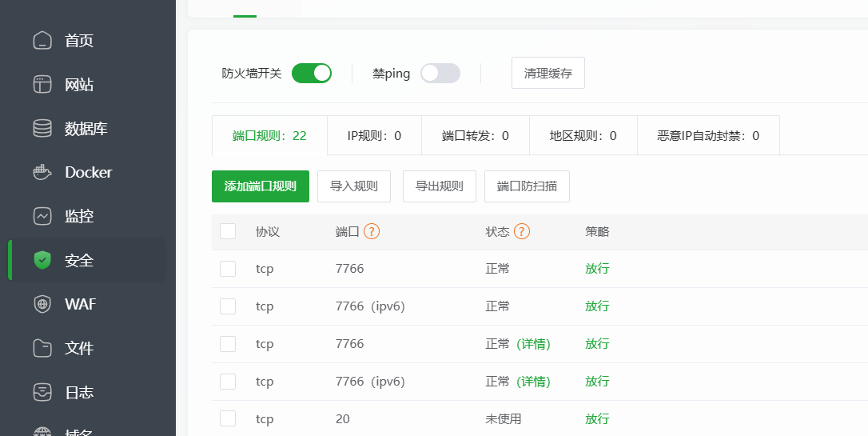868x436 pixels.
Task: Click the Home (首页) sidebar icon
Action: [x=42, y=40]
